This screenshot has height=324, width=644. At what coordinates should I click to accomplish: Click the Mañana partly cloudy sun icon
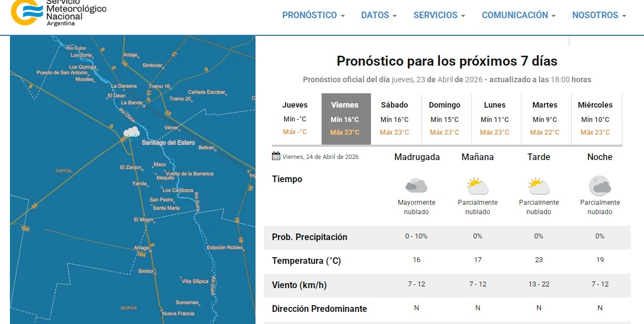tap(477, 186)
